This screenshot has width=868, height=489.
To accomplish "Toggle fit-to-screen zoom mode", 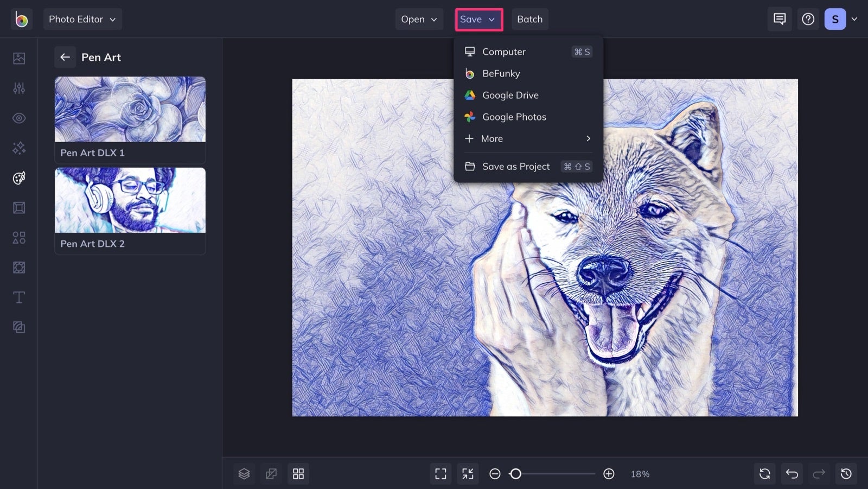I will pyautogui.click(x=441, y=473).
